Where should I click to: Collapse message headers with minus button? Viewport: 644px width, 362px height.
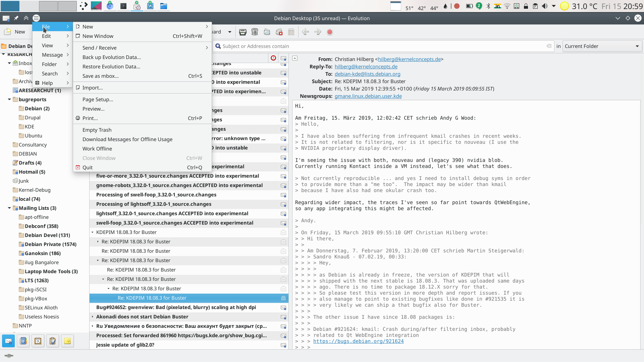point(295,58)
